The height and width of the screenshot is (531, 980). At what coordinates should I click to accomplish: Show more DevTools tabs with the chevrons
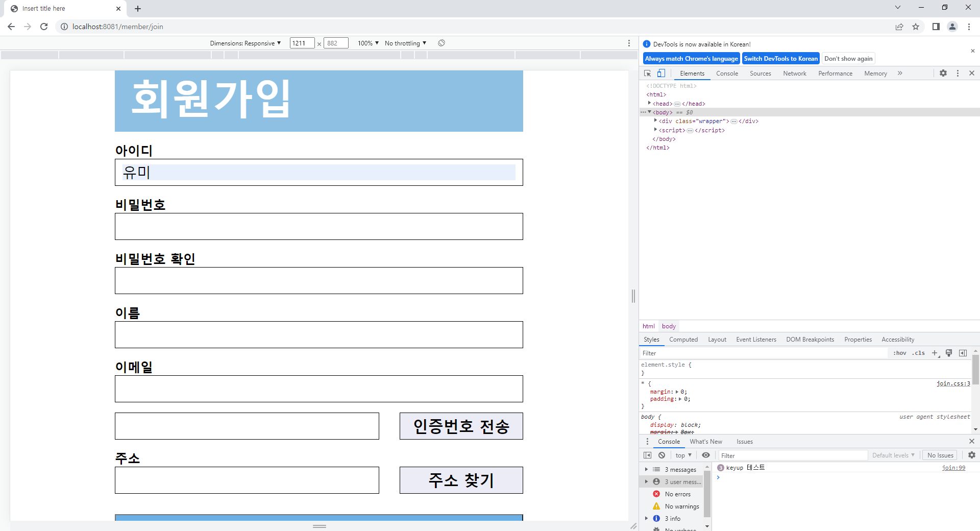pyautogui.click(x=900, y=74)
